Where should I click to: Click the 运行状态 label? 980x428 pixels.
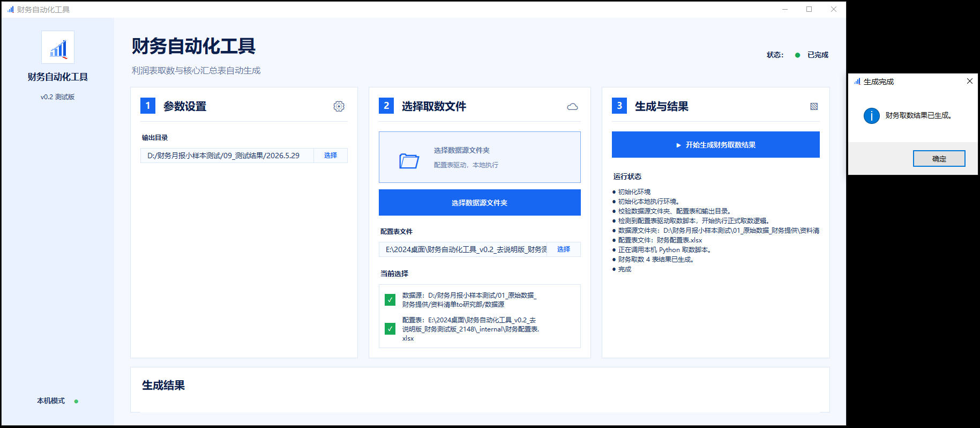tap(627, 176)
